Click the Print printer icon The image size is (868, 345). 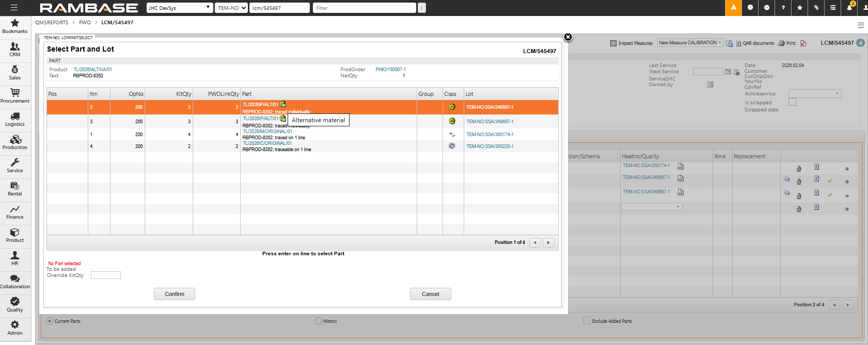pos(787,43)
